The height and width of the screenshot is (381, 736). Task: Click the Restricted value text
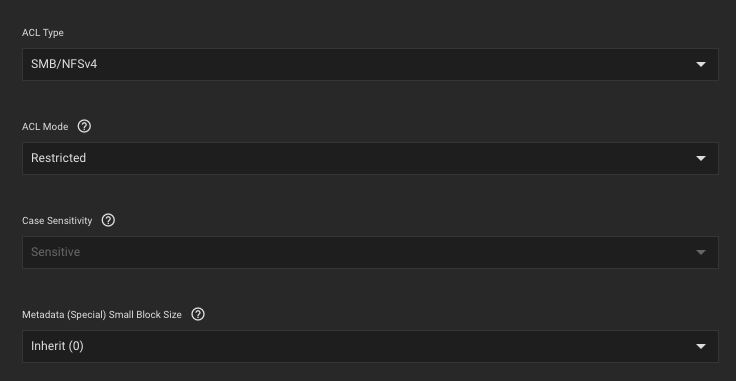(x=58, y=158)
